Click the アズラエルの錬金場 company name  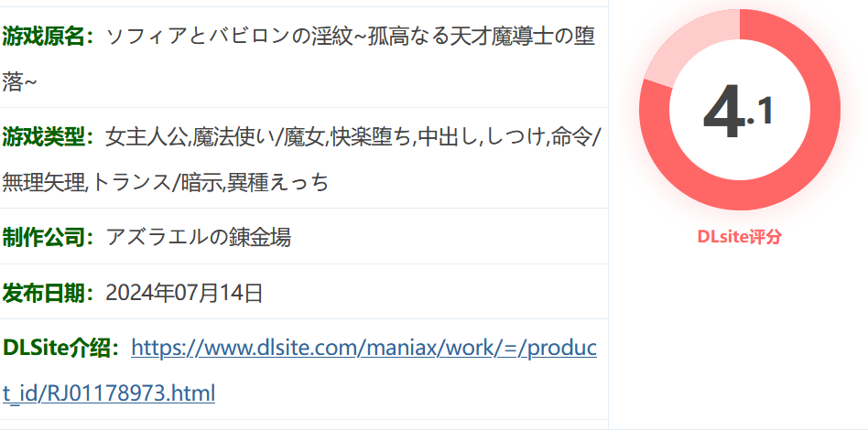(x=198, y=237)
